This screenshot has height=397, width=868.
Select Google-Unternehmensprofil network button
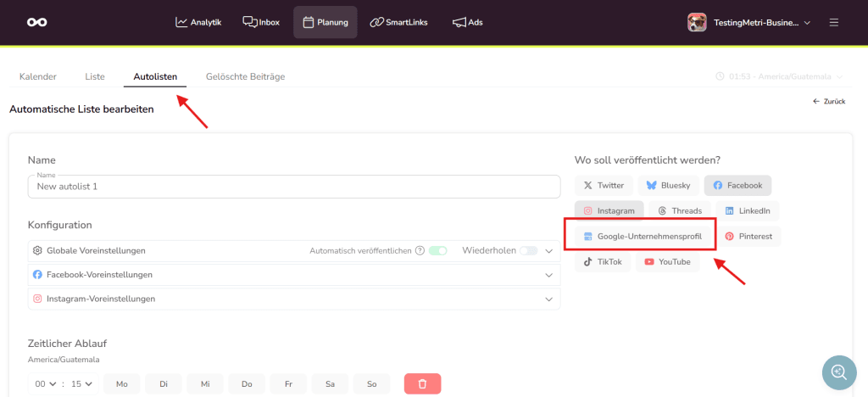[642, 236]
